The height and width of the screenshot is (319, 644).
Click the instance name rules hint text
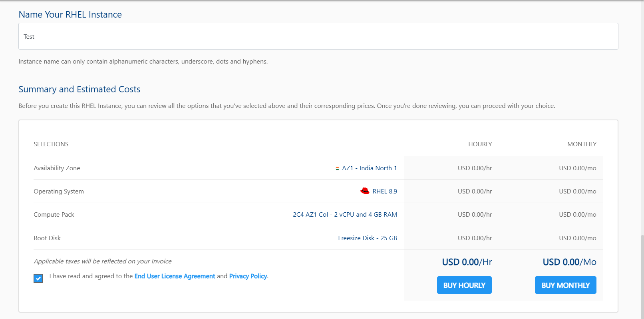pos(143,62)
